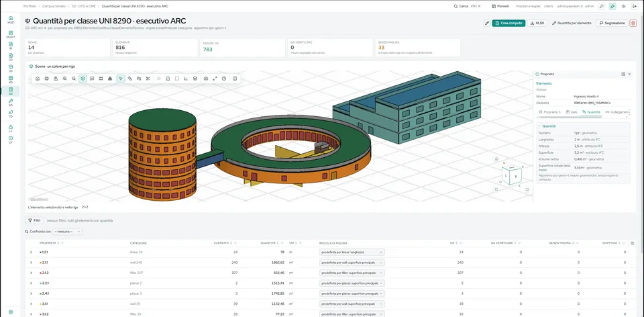Export with the XLSX button
The width and height of the screenshot is (644, 317).
pos(537,24)
